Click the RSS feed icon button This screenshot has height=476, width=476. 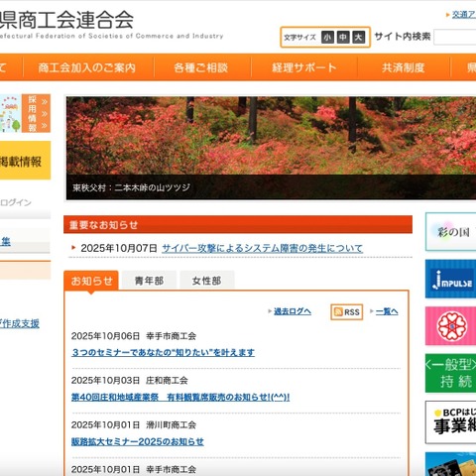click(x=347, y=311)
